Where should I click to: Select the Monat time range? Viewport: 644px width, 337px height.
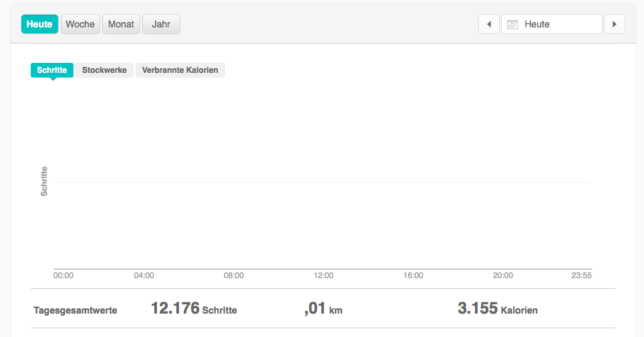click(x=121, y=25)
